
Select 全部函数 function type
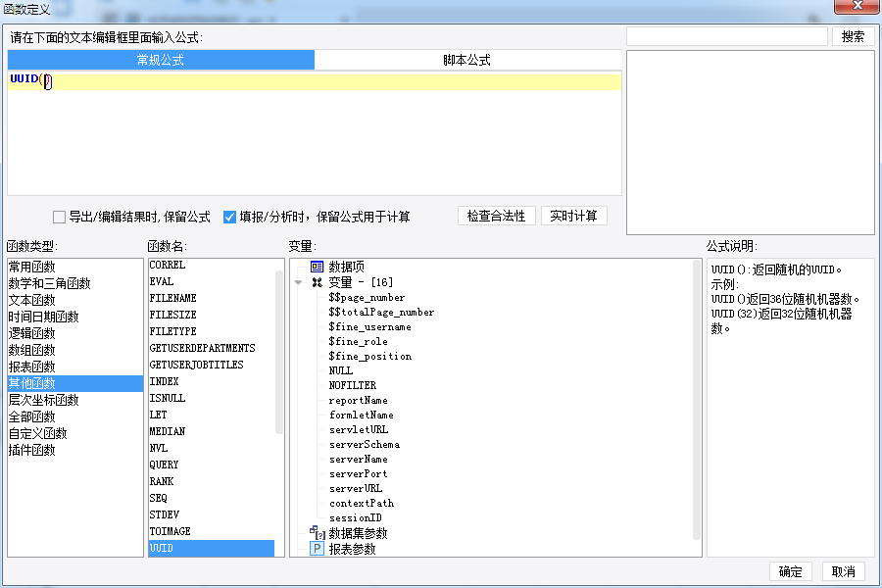75,416
